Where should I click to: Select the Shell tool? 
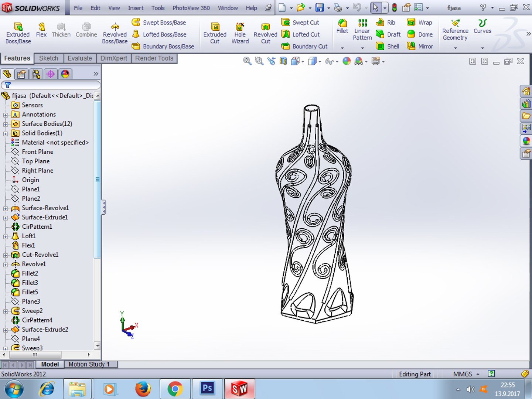(387, 46)
